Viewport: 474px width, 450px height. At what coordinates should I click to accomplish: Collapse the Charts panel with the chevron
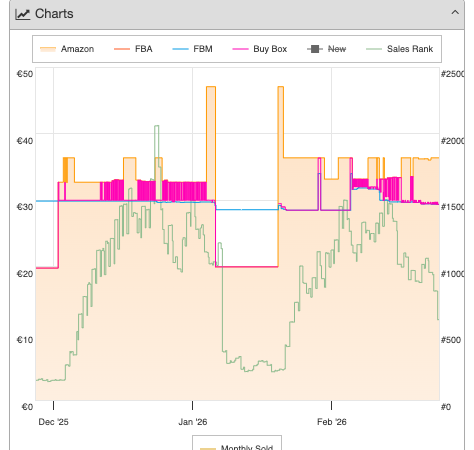coord(455,13)
